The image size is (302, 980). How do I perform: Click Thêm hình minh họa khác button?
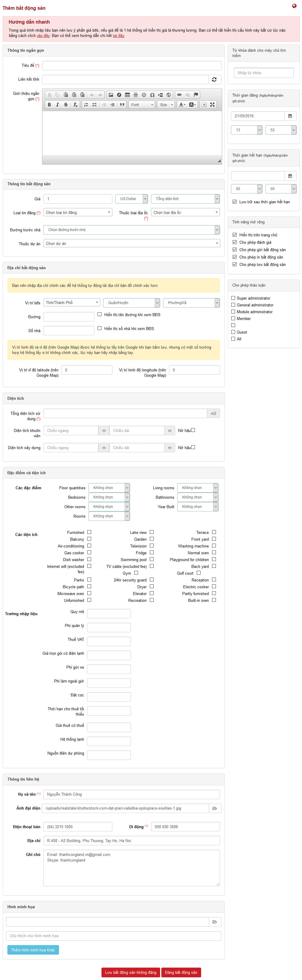pyautogui.click(x=33, y=950)
